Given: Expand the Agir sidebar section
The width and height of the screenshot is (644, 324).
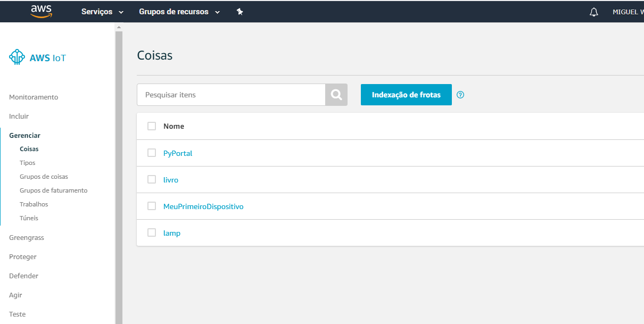Looking at the screenshot, I should point(15,295).
